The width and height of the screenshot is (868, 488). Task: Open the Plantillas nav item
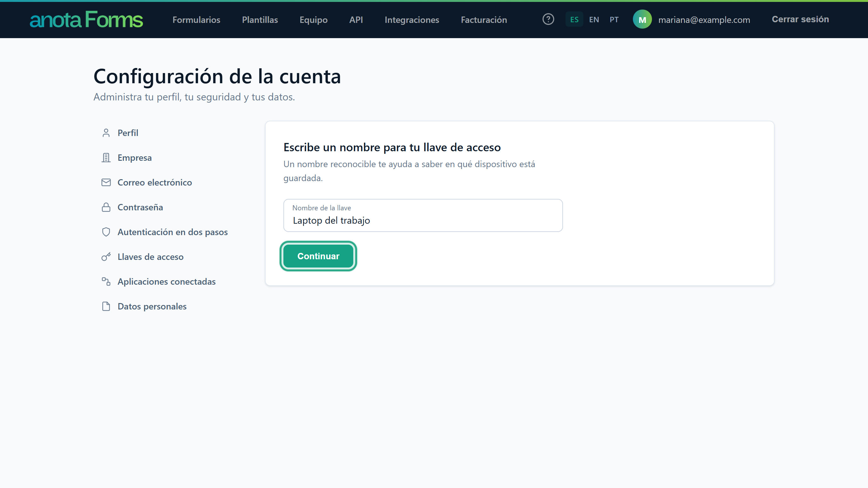point(260,20)
